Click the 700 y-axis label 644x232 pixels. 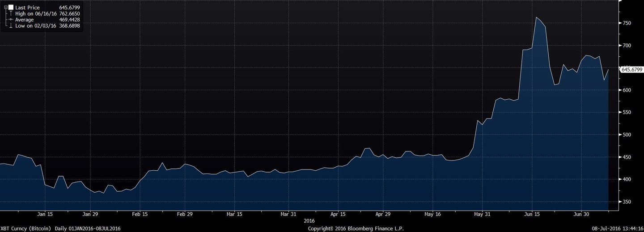[627, 46]
